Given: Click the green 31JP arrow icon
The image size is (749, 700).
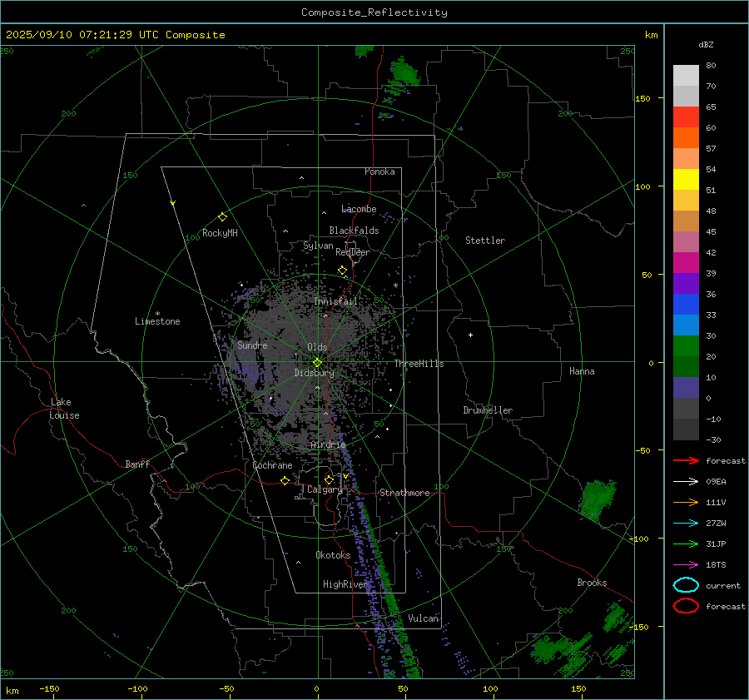Looking at the screenshot, I should 686,544.
